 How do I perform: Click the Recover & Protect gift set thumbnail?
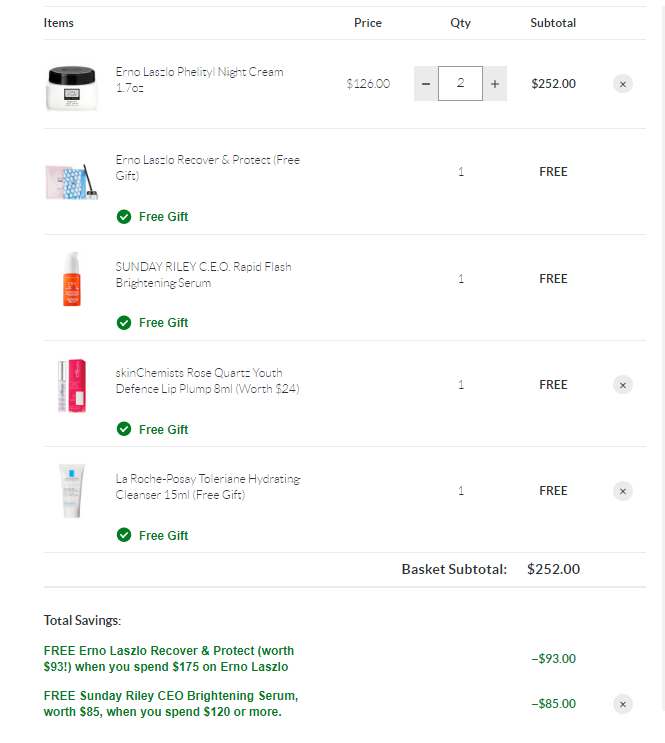click(72, 182)
